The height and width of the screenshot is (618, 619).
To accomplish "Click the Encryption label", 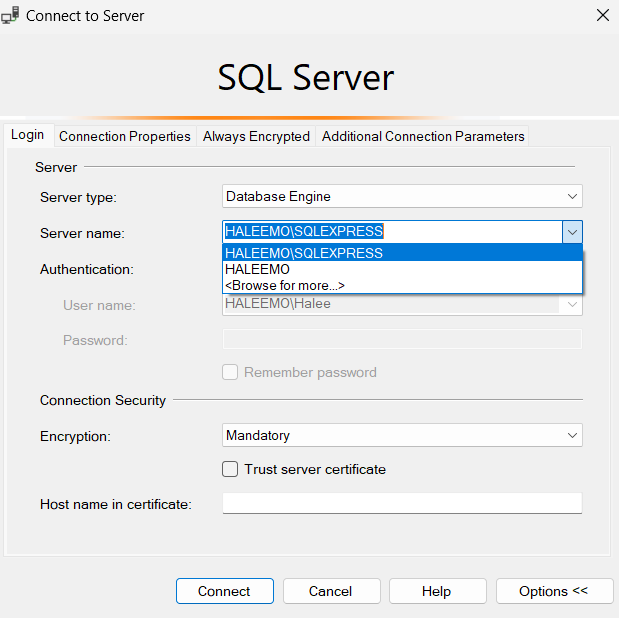I will point(75,436).
